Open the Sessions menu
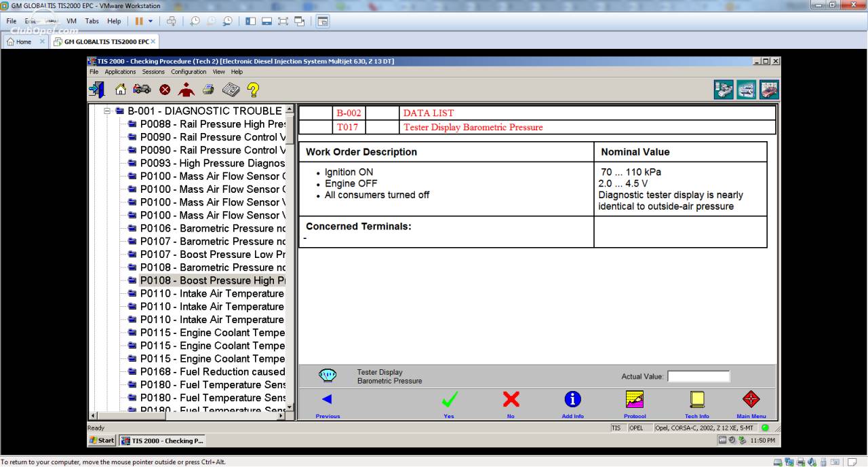Screen dimensions: 868x467 153,72
